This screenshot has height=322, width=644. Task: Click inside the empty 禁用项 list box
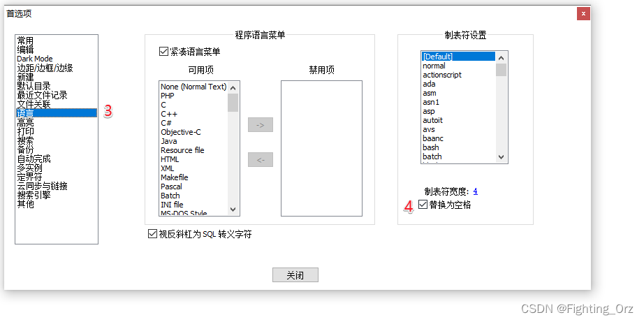pos(321,148)
